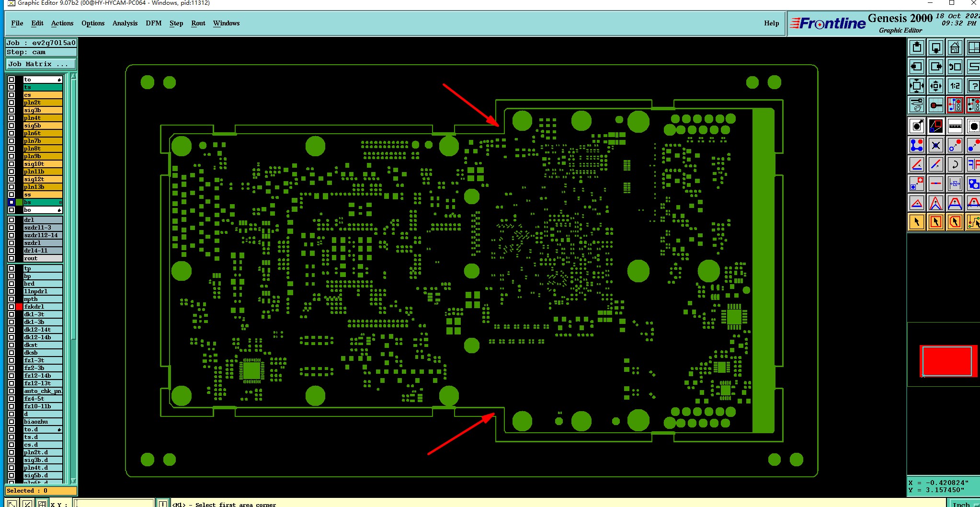Choose the polygon area select tool
980x507 pixels.
[x=955, y=222]
